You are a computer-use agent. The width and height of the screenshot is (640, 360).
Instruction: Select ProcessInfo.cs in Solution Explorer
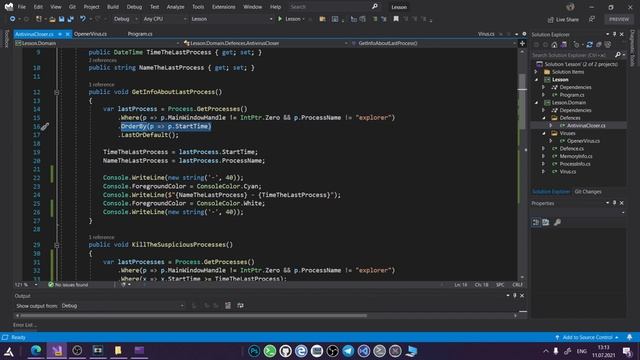click(x=575, y=164)
